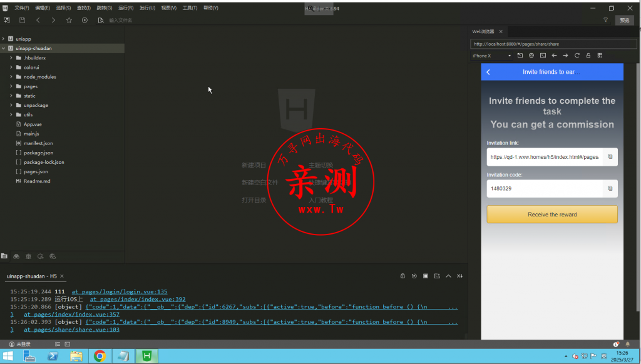Collapse the console panel with the up chevron
The image size is (641, 364).
[448, 276]
